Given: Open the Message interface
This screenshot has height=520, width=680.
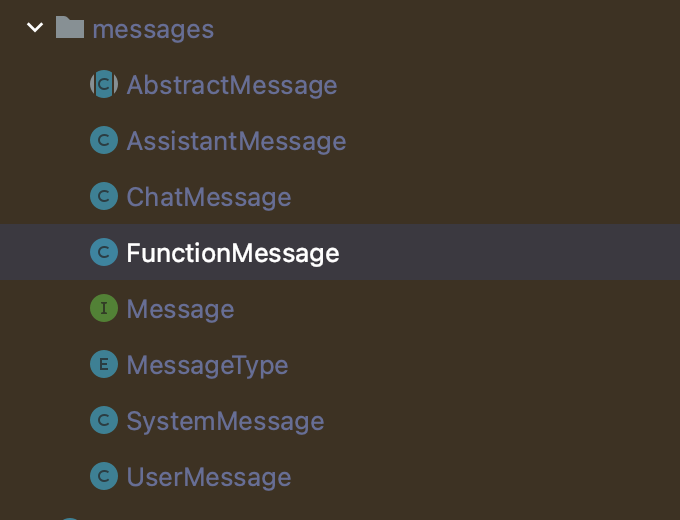Looking at the screenshot, I should point(180,309).
